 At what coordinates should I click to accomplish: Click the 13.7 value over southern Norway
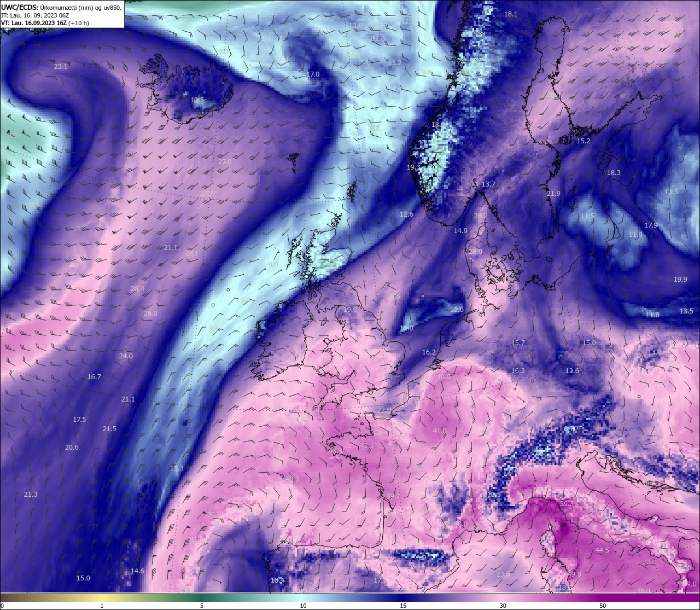[488, 184]
